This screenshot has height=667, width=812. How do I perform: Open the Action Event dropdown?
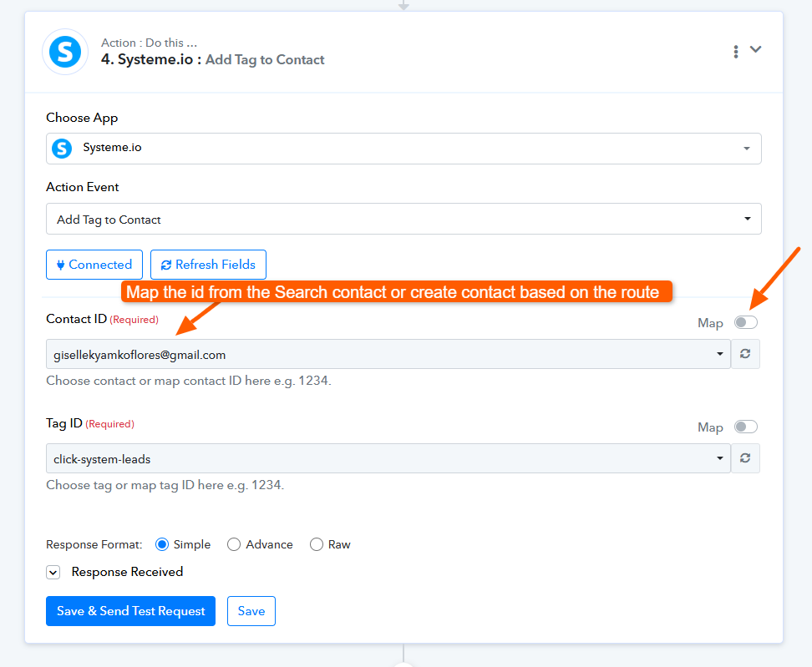403,219
